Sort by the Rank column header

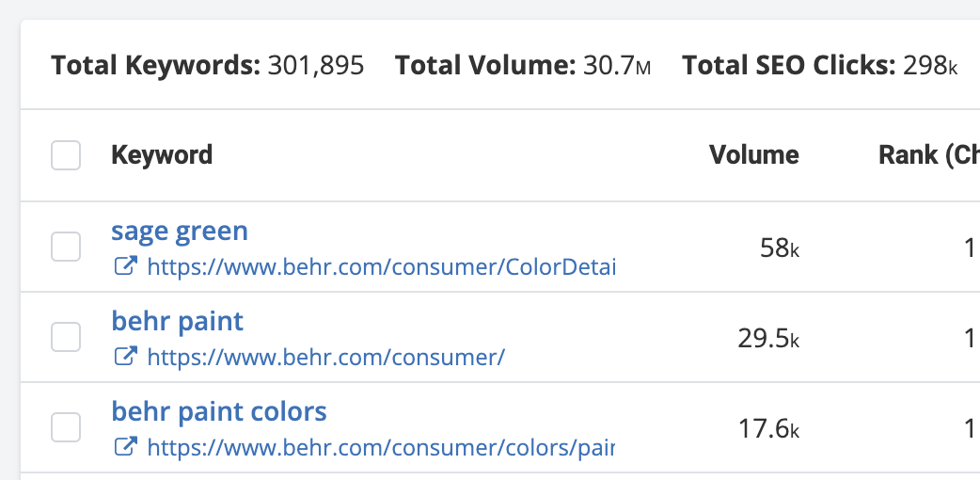pos(929,154)
